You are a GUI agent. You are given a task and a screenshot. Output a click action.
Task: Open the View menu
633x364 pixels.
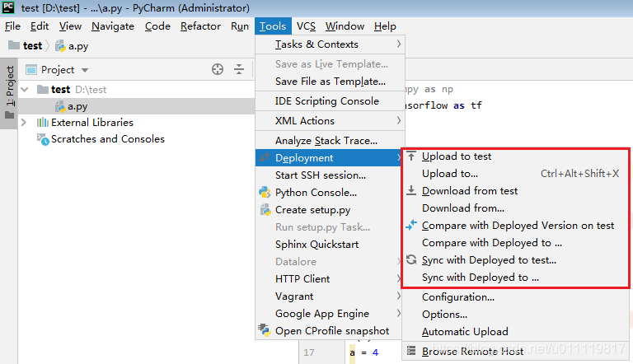click(70, 26)
